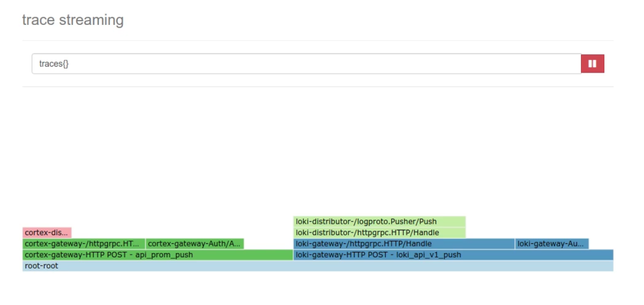
Task: Click cortex-gateway-Auth/A... span block
Action: pos(195,244)
